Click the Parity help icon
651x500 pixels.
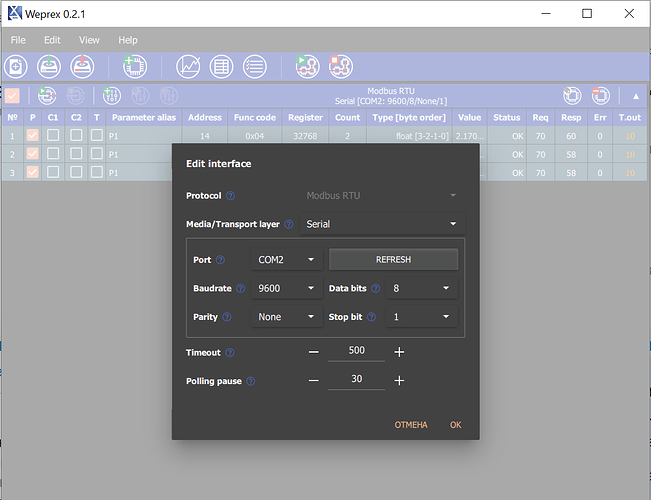227,317
